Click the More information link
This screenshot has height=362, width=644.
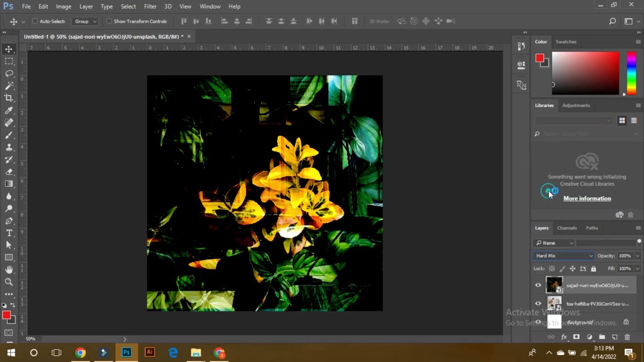[587, 198]
